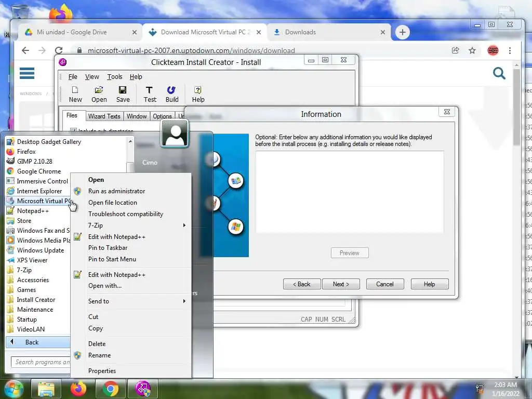Click Help button in the Information dialog
This screenshot has height=399, width=532.
pyautogui.click(x=429, y=284)
